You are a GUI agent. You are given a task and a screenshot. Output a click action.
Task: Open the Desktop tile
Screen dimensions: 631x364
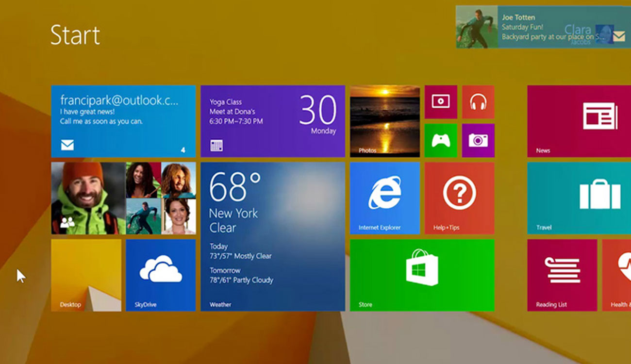[x=86, y=275]
